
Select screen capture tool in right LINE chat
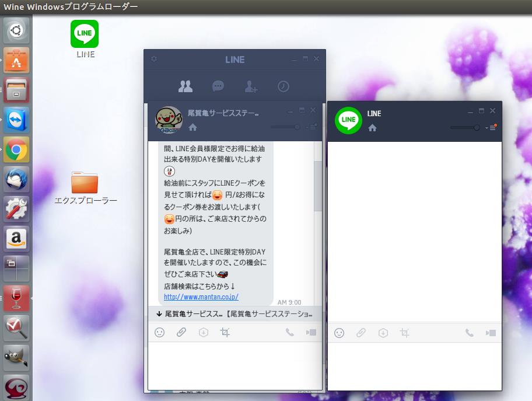tap(404, 333)
